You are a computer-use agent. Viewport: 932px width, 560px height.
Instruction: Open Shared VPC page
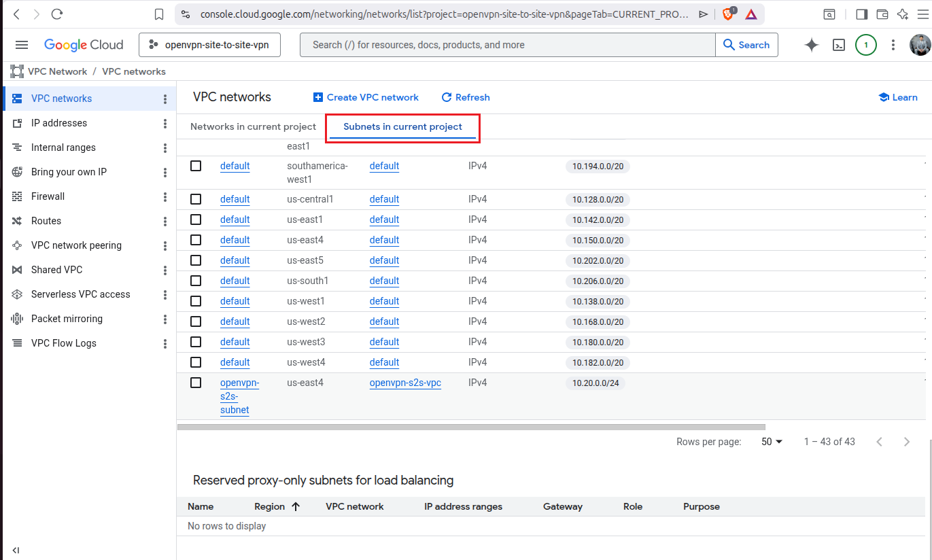56,270
